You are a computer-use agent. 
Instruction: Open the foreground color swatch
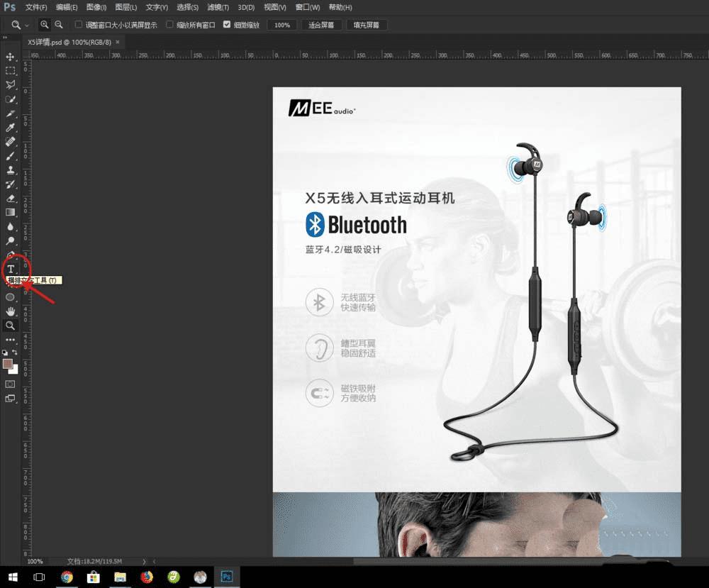tap(7, 364)
